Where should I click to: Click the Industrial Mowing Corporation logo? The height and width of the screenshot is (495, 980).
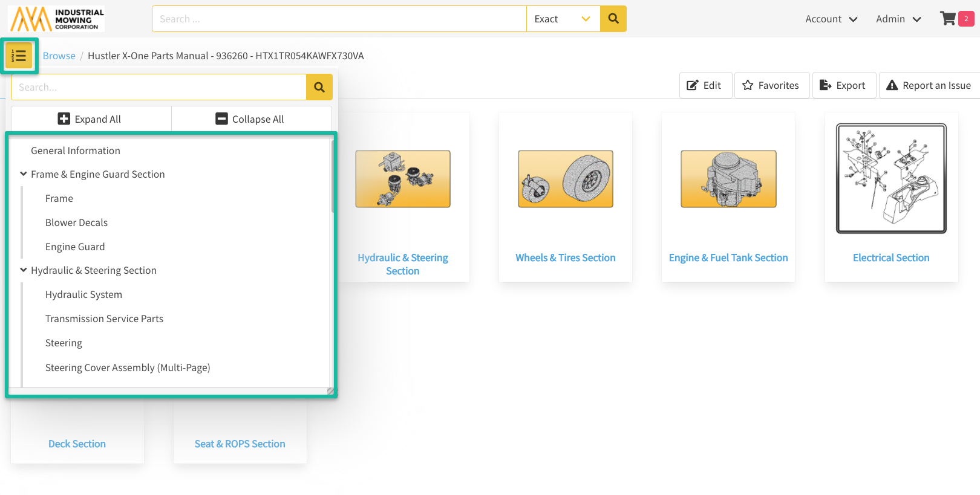pyautogui.click(x=56, y=19)
